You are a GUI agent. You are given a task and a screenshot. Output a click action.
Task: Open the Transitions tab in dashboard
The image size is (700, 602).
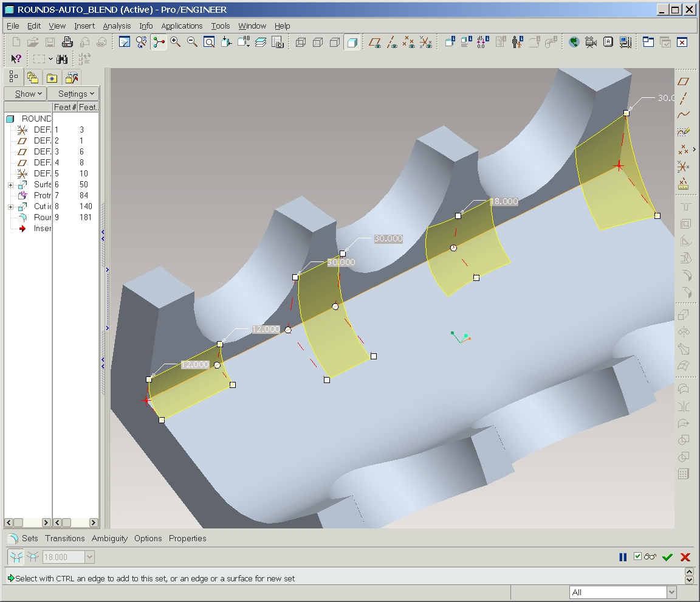[x=65, y=538]
